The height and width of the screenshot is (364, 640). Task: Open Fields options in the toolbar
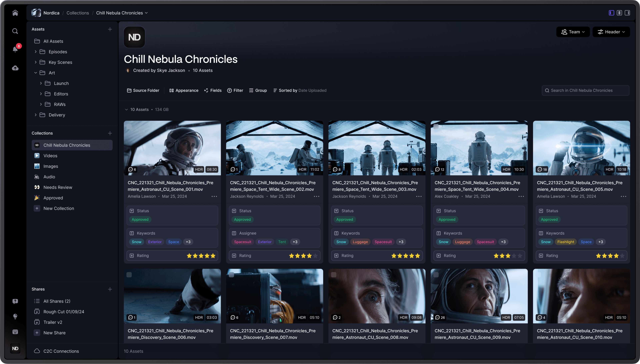click(213, 90)
